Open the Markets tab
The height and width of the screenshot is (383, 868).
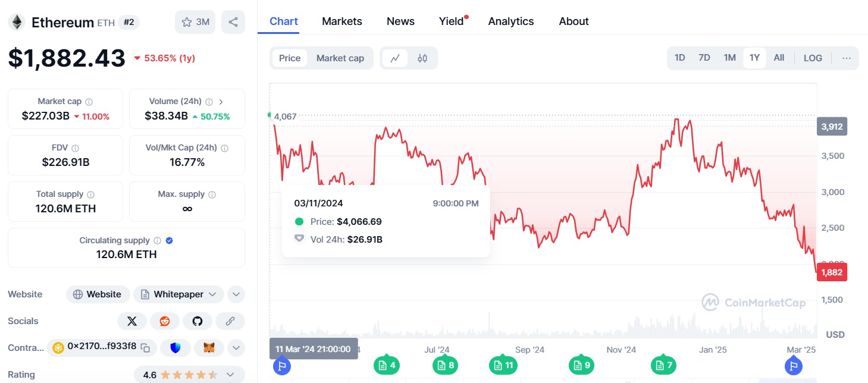341,21
